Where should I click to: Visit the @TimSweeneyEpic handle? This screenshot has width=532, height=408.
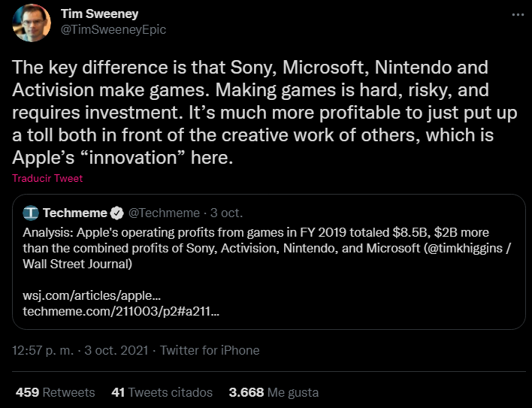coord(112,30)
